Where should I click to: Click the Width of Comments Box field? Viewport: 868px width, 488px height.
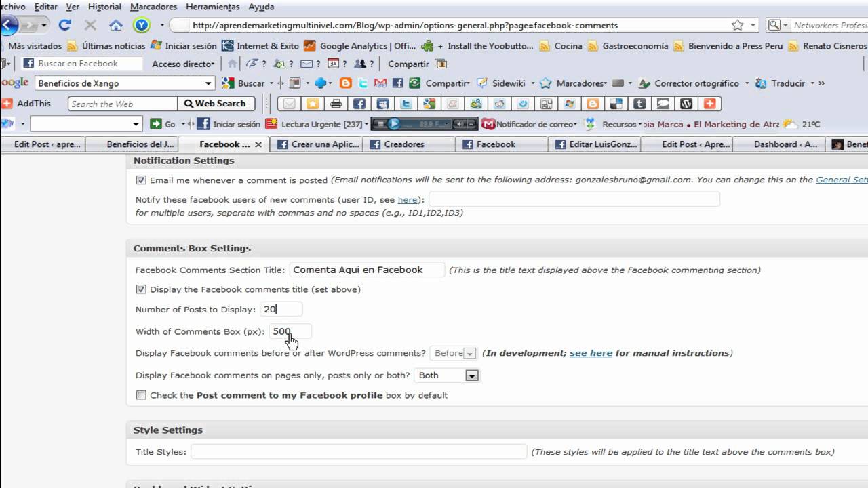click(290, 331)
